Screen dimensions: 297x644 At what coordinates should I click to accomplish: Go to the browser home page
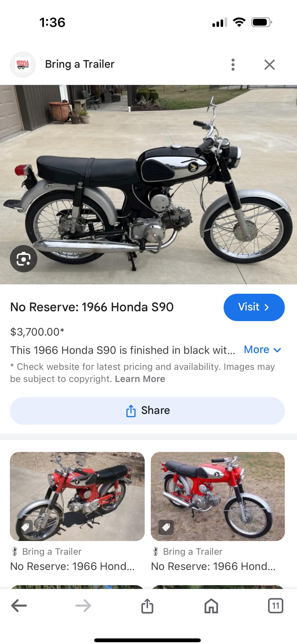(211, 606)
